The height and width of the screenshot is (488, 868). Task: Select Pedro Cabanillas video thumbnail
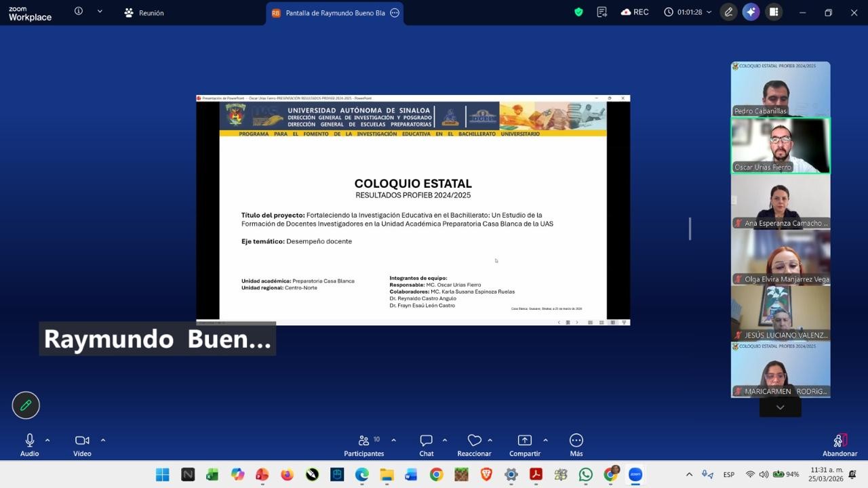click(780, 88)
